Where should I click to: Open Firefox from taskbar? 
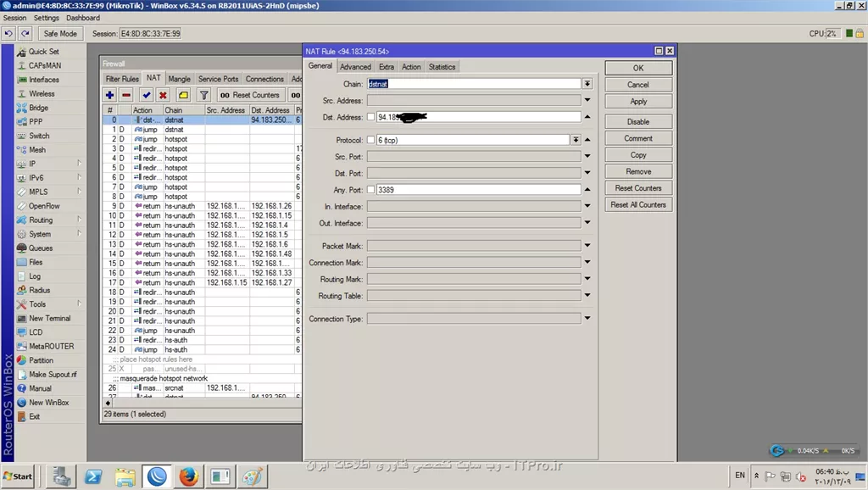point(188,476)
